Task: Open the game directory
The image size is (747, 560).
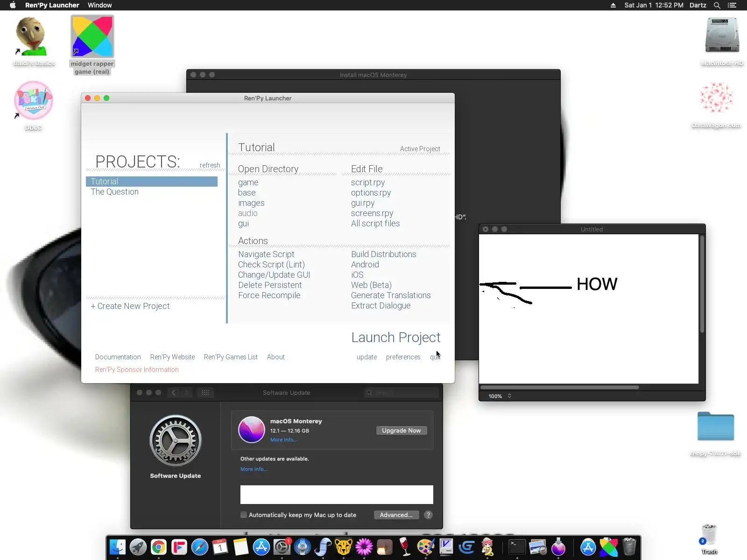Action: (248, 182)
